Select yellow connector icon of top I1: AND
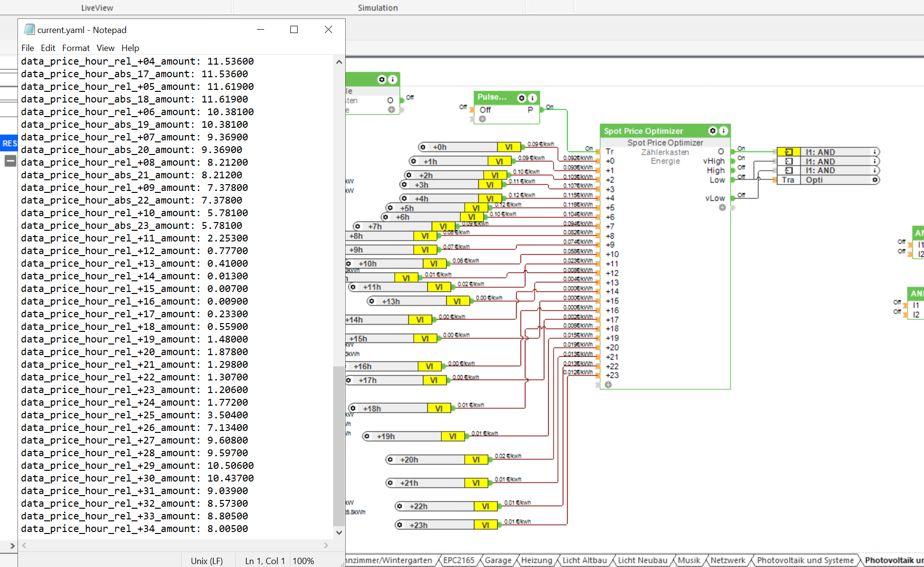924x567 pixels. tap(789, 152)
